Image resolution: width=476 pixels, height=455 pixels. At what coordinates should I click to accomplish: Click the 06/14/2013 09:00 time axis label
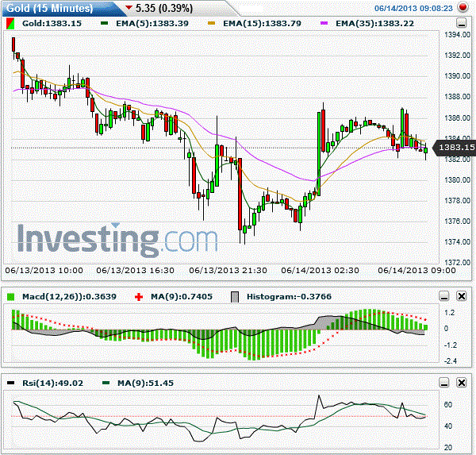416,270
